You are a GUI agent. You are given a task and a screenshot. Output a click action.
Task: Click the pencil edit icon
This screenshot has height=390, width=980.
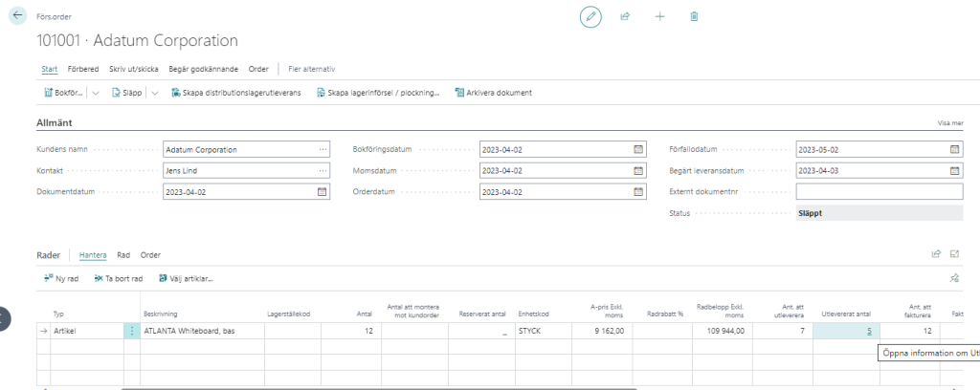pyautogui.click(x=591, y=16)
